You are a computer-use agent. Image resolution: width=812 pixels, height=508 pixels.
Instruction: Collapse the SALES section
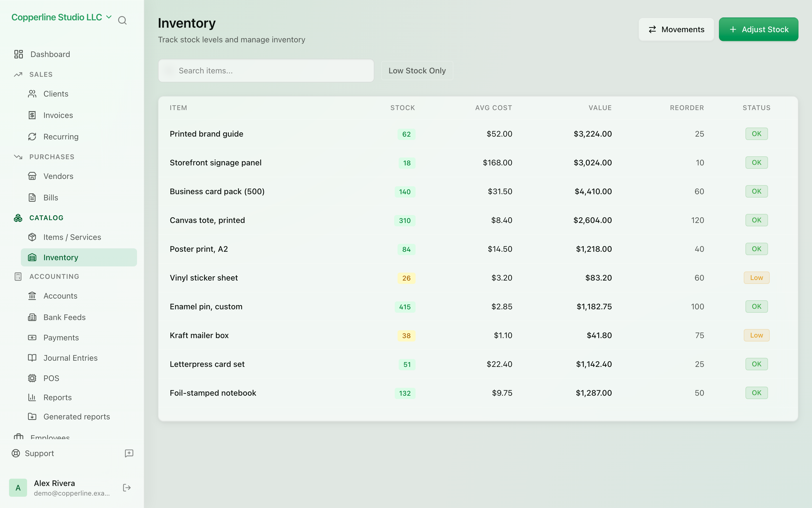[x=41, y=74]
